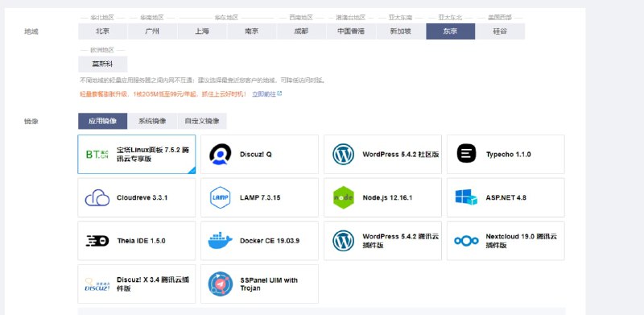Click the Theia IDE logo icon

[97, 241]
